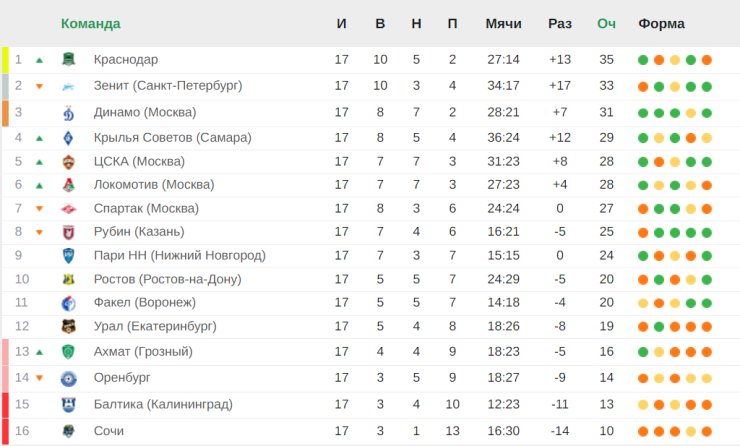Sort by the Раз goal difference header
The height and width of the screenshot is (446, 740).
point(560,24)
